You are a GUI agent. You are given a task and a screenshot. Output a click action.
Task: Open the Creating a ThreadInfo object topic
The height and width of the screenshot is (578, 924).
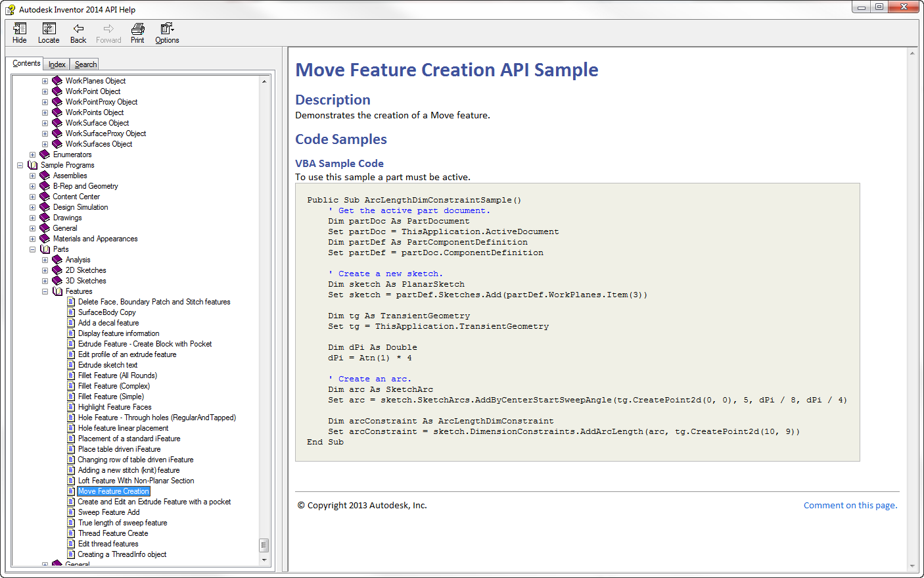(x=122, y=554)
